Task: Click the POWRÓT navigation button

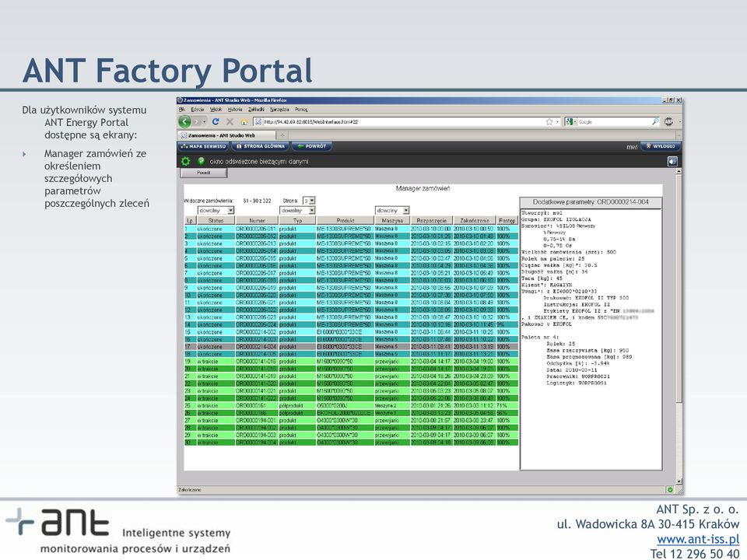Action: [x=312, y=146]
